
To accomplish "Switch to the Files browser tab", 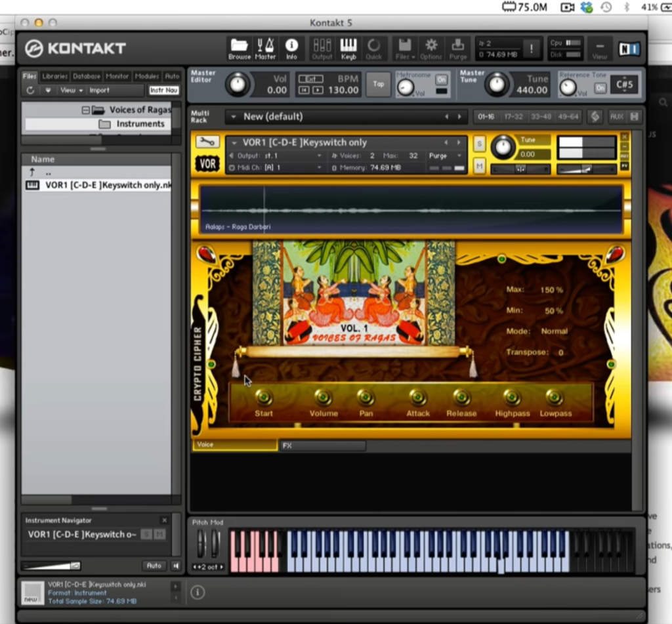I will (30, 76).
